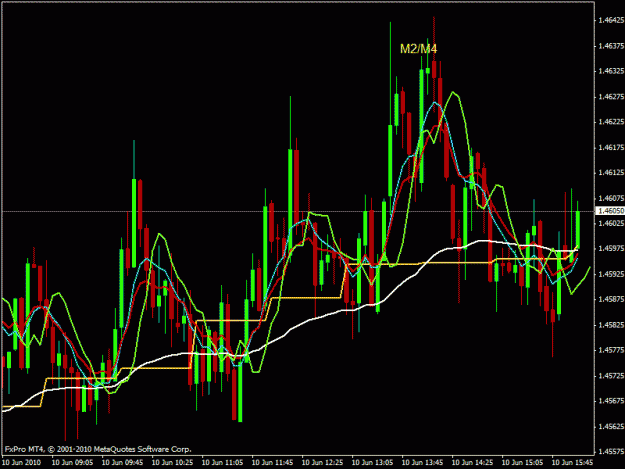
Task: Click price level 1.45875 on axis
Action: [x=611, y=299]
